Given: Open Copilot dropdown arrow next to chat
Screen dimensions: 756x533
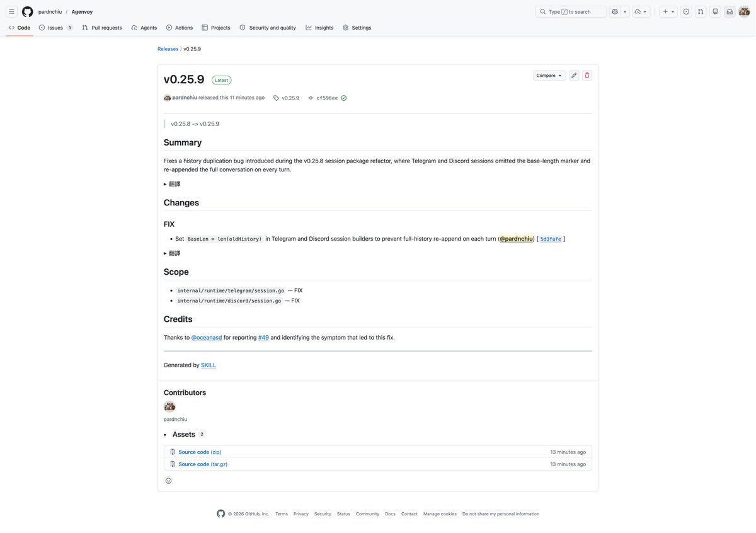Looking at the screenshot, I should click(625, 11).
